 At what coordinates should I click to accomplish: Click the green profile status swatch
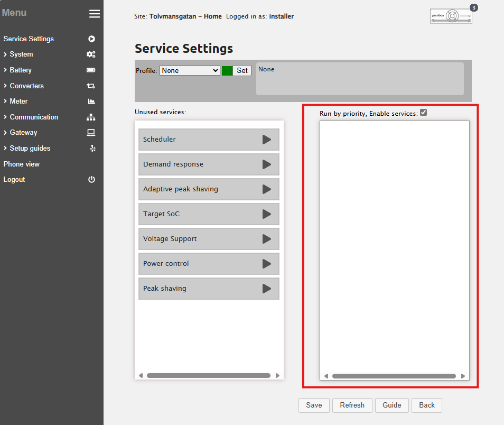pos(227,70)
